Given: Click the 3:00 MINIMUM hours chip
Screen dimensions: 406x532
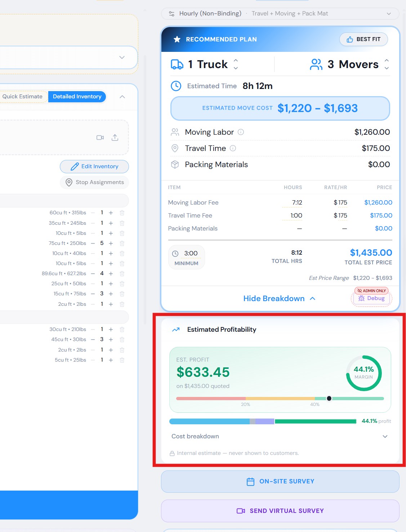Looking at the screenshot, I should pyautogui.click(x=187, y=258).
